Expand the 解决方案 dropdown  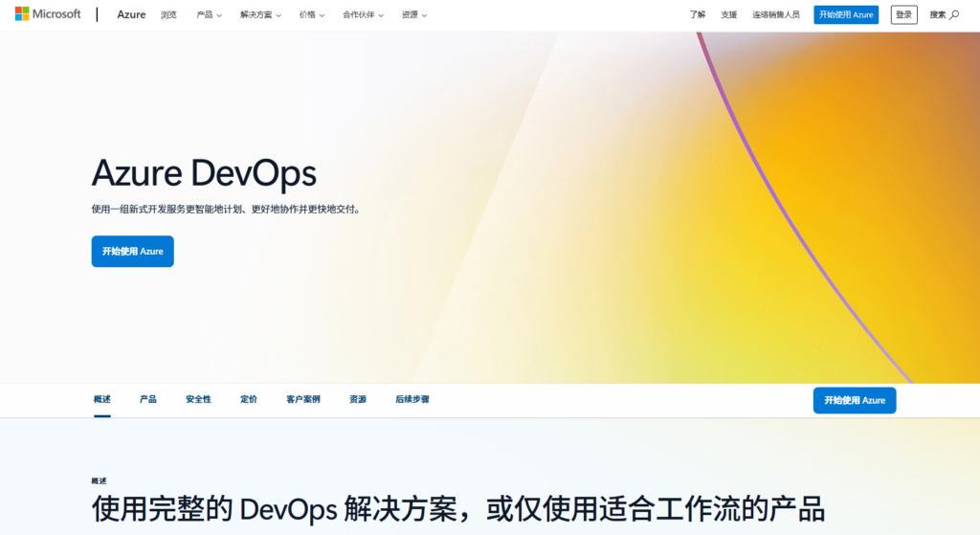[260, 14]
